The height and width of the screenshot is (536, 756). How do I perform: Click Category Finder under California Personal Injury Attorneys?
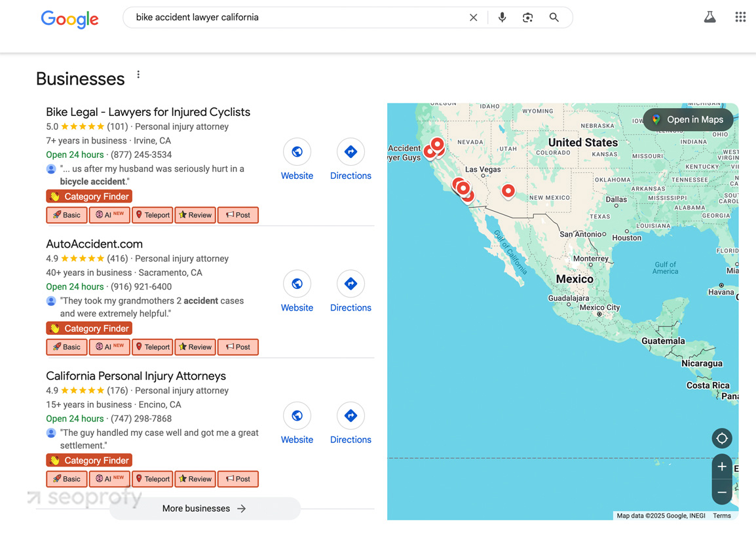pyautogui.click(x=89, y=460)
